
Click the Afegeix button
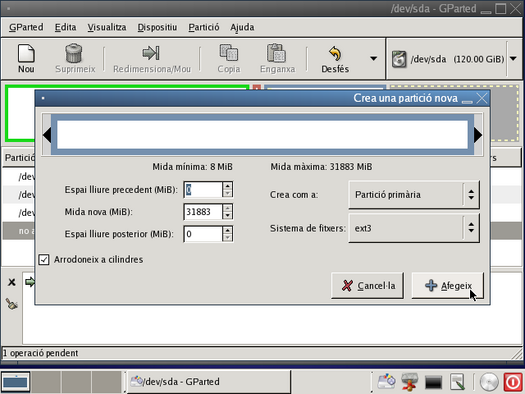[448, 286]
